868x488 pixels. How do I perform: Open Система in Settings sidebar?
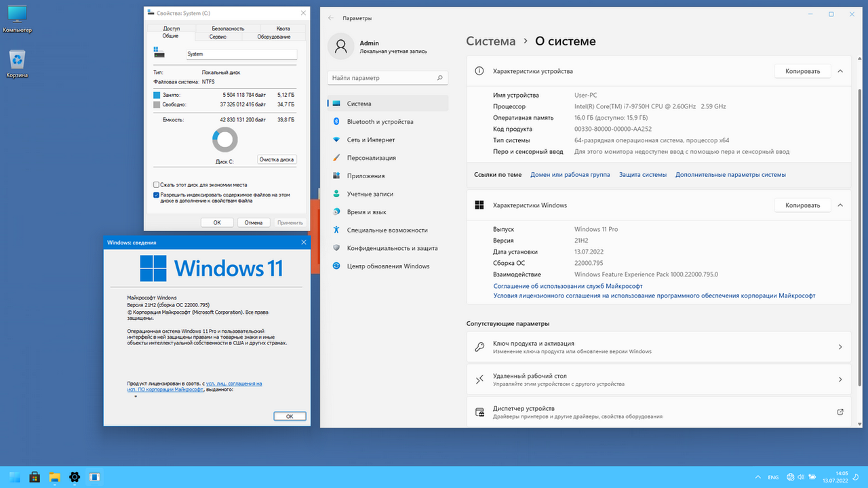(x=388, y=104)
